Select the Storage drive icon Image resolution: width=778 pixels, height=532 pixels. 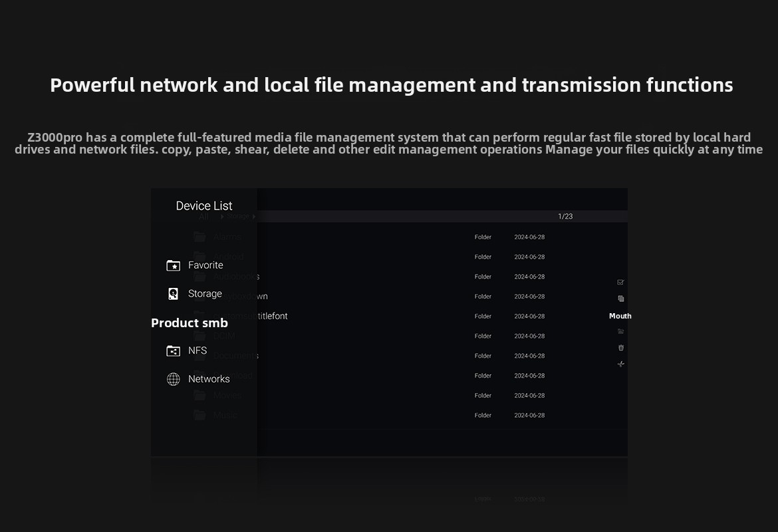click(173, 294)
